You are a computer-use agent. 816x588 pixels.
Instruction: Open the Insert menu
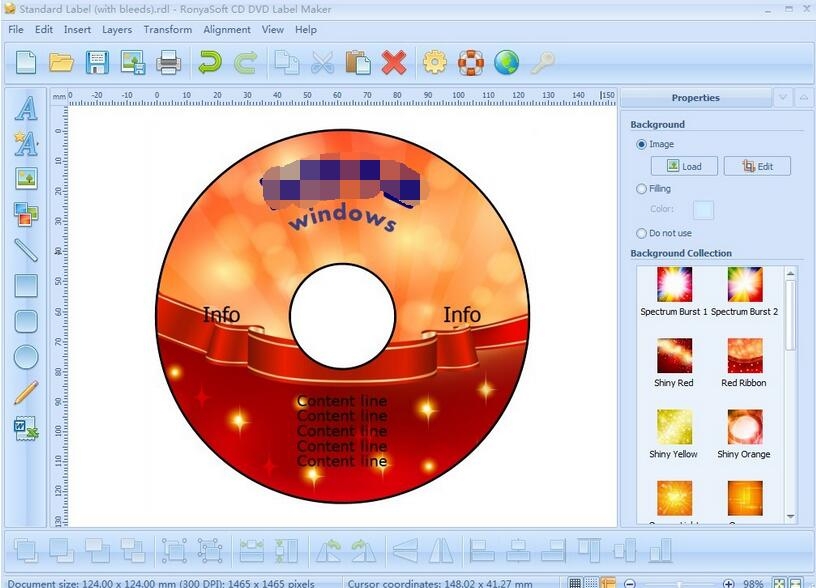(77, 30)
